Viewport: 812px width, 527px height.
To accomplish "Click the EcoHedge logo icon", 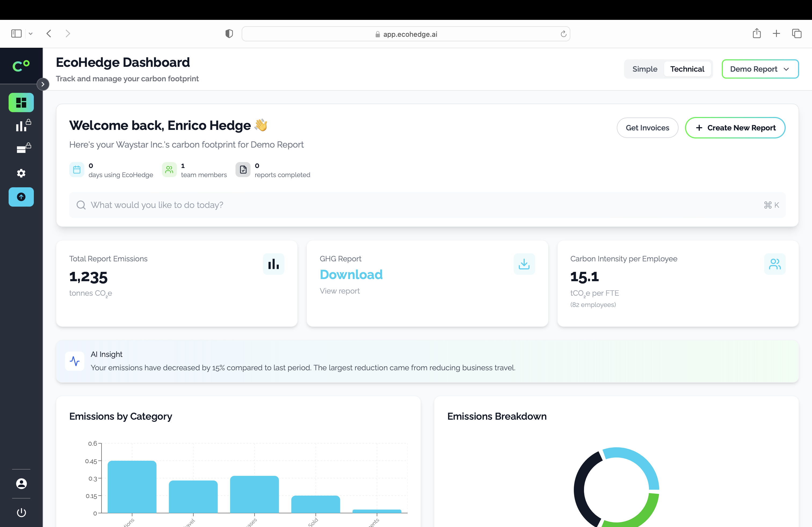I will pos(20,65).
